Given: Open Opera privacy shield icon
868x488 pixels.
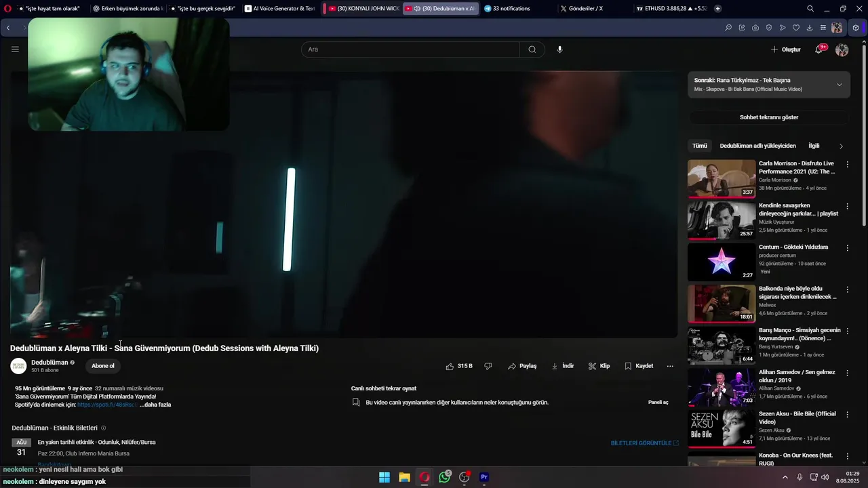Looking at the screenshot, I should tap(769, 28).
